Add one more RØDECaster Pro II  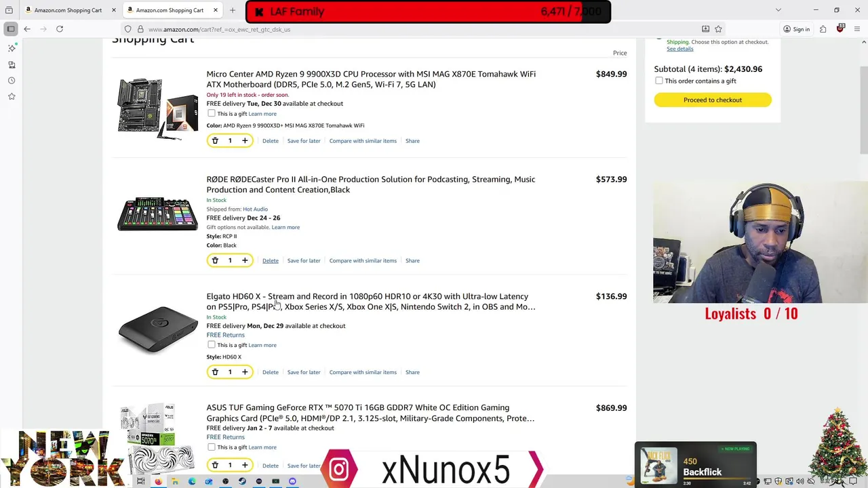[x=245, y=260]
